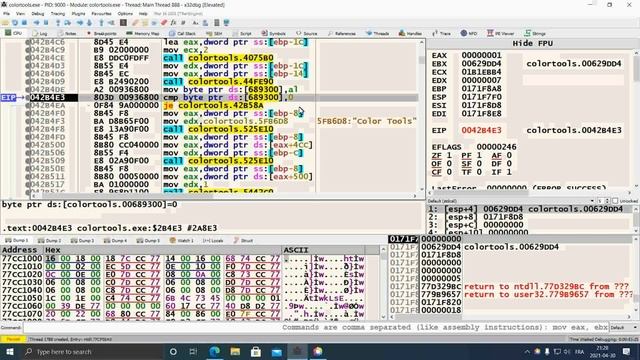Click the Windows Start button
Screen dimensions: 640x360
coord(10,351)
